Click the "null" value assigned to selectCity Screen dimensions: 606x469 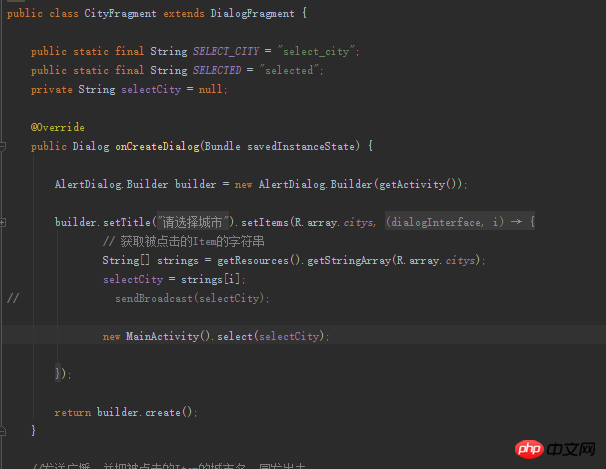(x=210, y=89)
